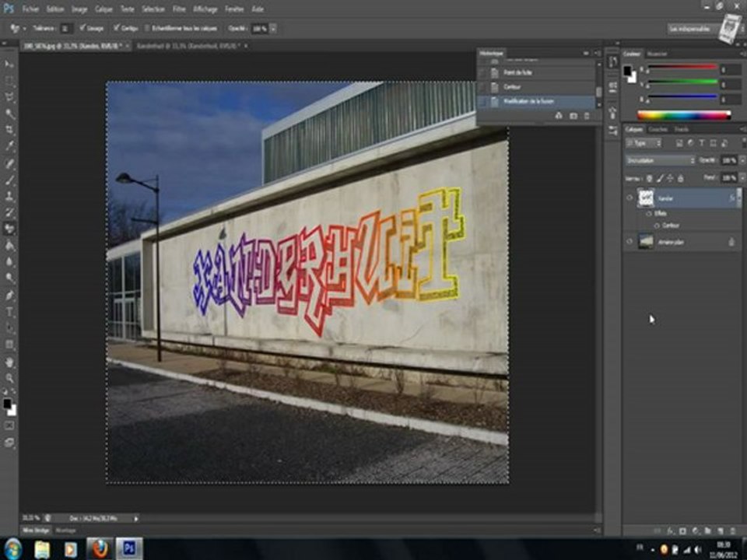Toggle visibility of Effets on layer
747x560 pixels.
pyautogui.click(x=649, y=214)
